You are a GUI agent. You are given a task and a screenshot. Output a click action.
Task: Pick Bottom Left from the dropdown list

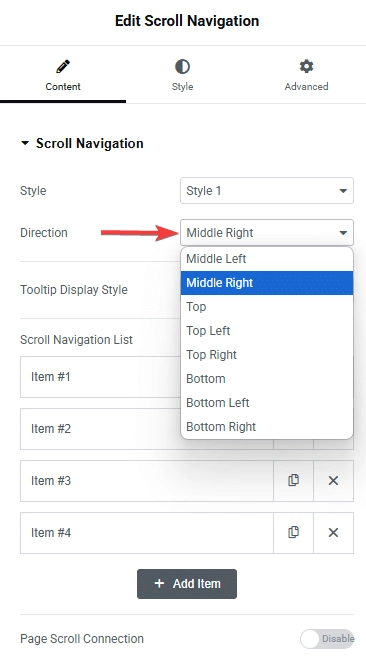pyautogui.click(x=267, y=403)
